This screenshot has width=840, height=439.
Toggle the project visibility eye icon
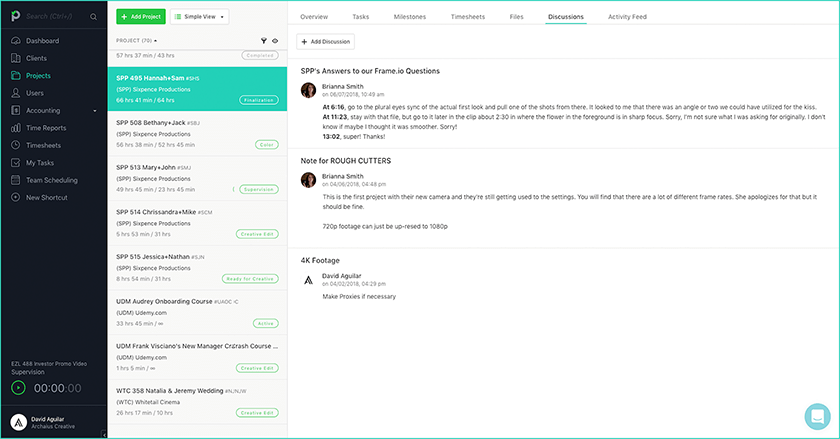tap(275, 41)
